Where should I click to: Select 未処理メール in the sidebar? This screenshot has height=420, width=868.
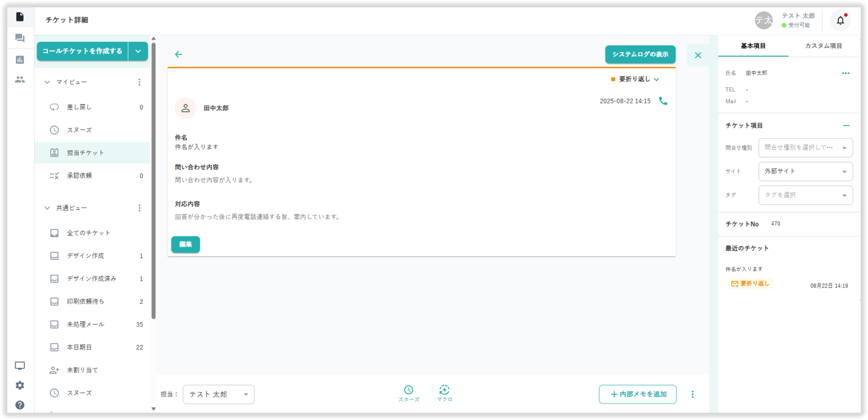(x=85, y=325)
